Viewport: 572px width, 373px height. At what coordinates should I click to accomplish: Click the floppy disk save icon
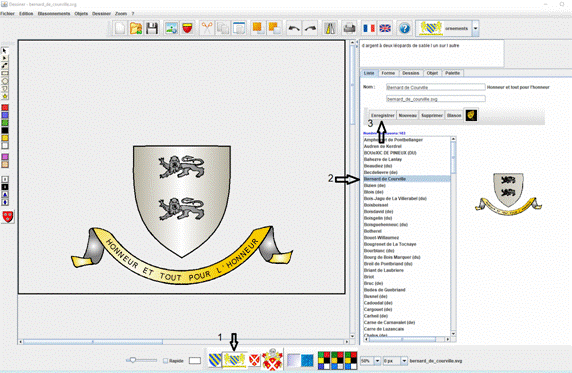pyautogui.click(x=152, y=28)
